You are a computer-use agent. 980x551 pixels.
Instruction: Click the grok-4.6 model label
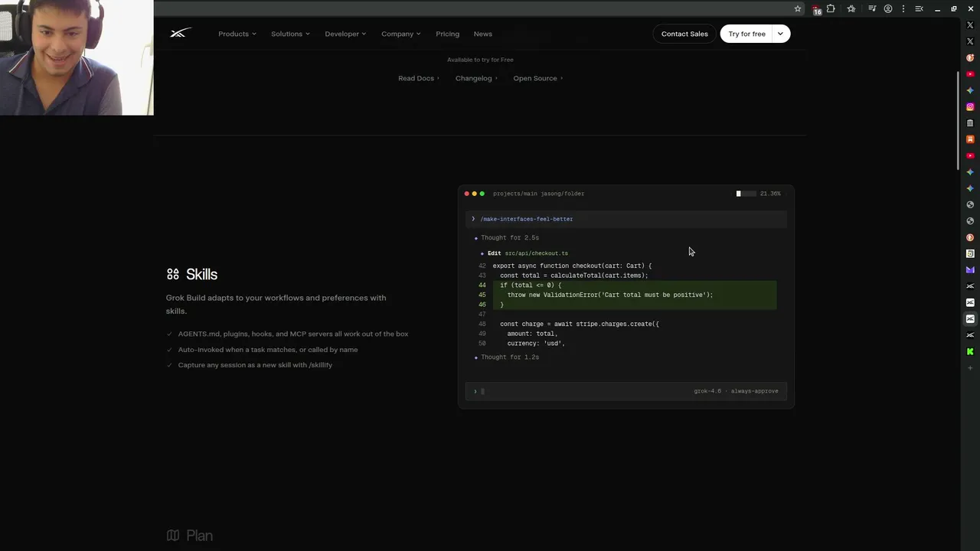(x=707, y=391)
